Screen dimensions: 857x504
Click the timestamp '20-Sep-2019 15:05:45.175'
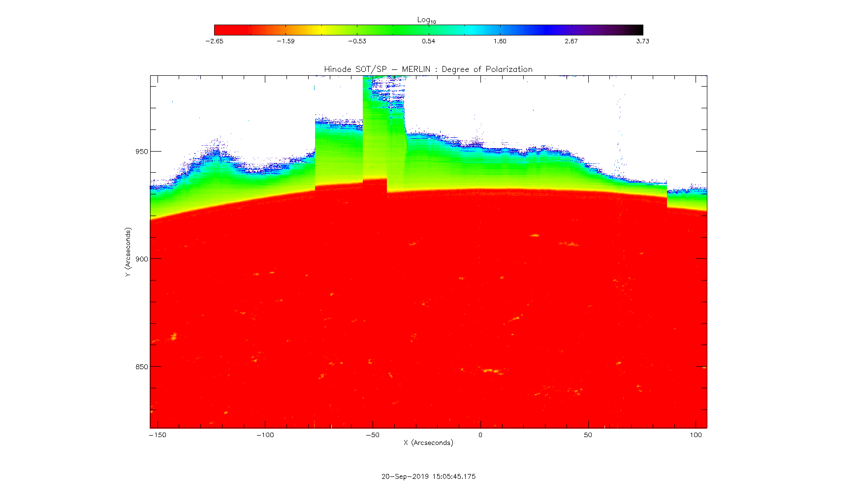point(428,476)
